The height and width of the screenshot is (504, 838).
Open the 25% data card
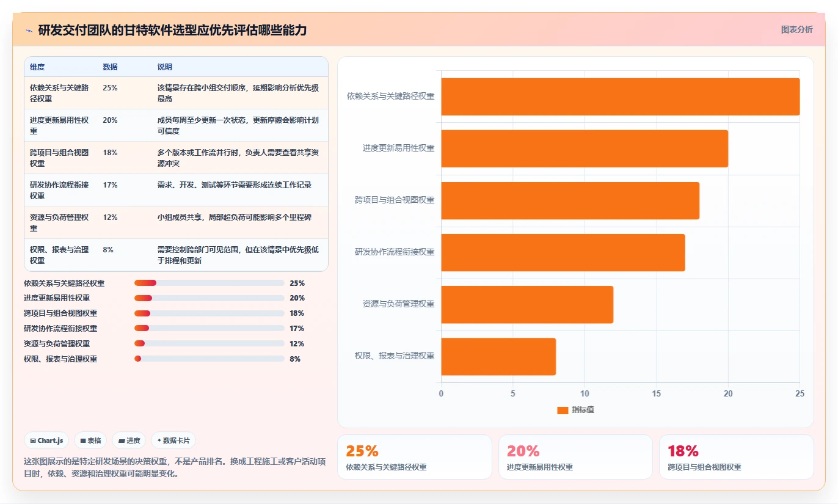coord(415,457)
